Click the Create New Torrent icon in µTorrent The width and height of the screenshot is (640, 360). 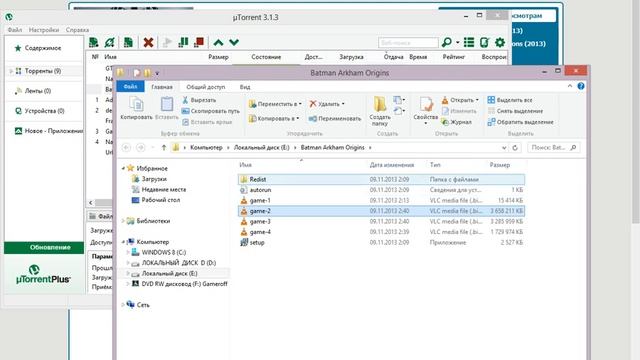click(x=128, y=42)
